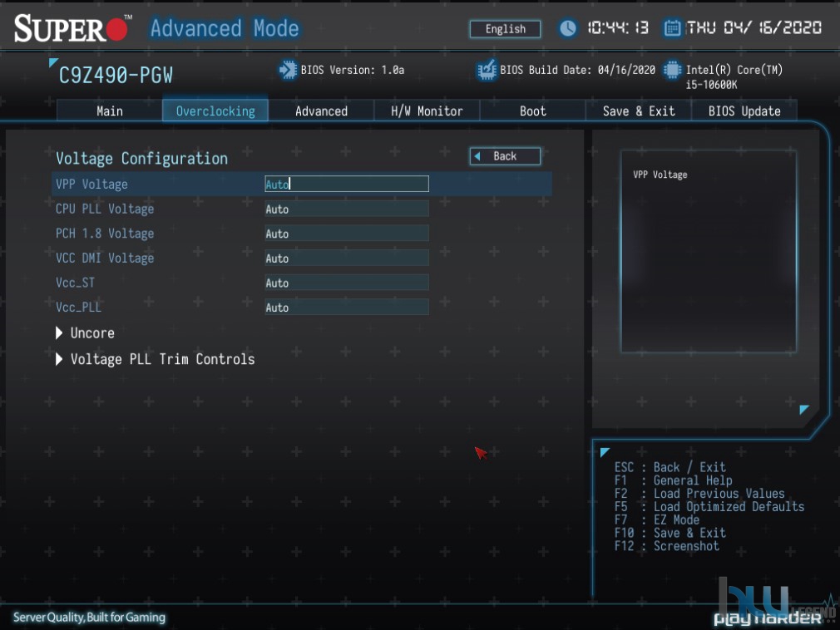
Task: Switch to Save & Exit tab
Action: pyautogui.click(x=639, y=111)
